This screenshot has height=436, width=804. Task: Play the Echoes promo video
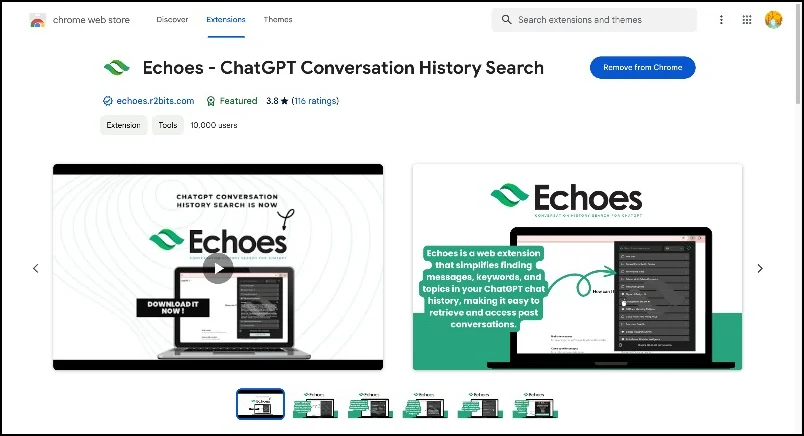218,269
